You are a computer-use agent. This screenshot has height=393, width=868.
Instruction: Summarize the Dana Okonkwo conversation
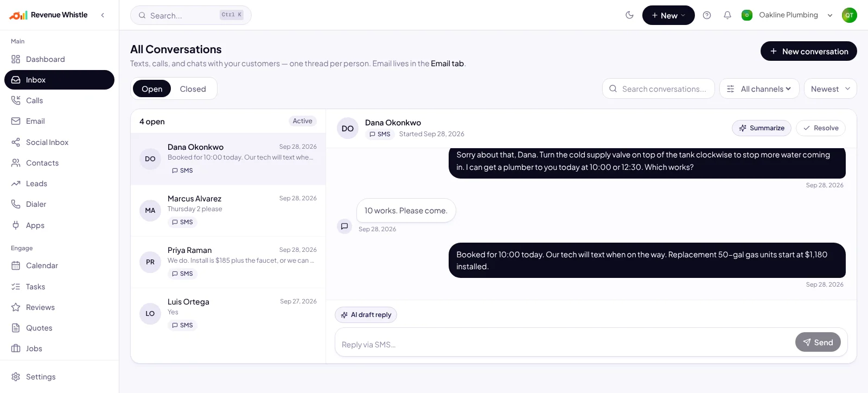click(x=762, y=128)
